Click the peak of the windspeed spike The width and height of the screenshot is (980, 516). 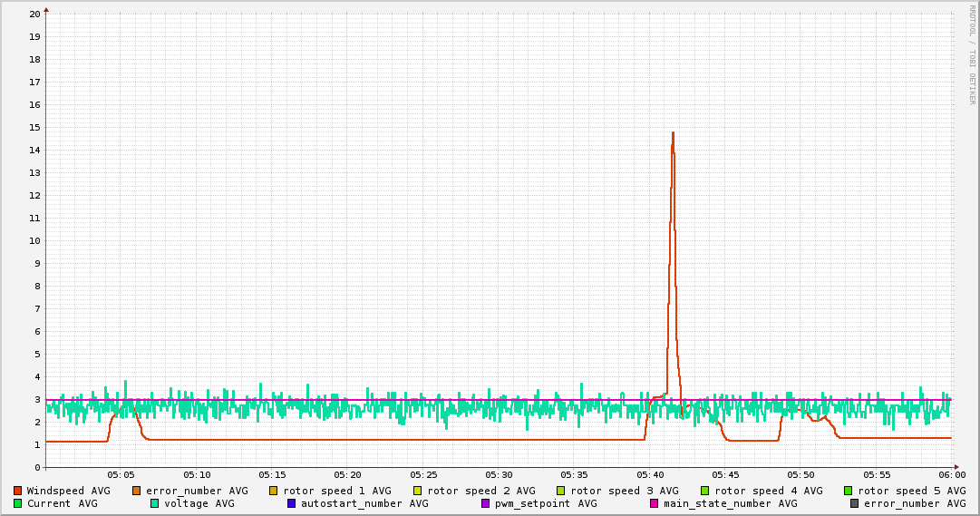click(x=673, y=133)
